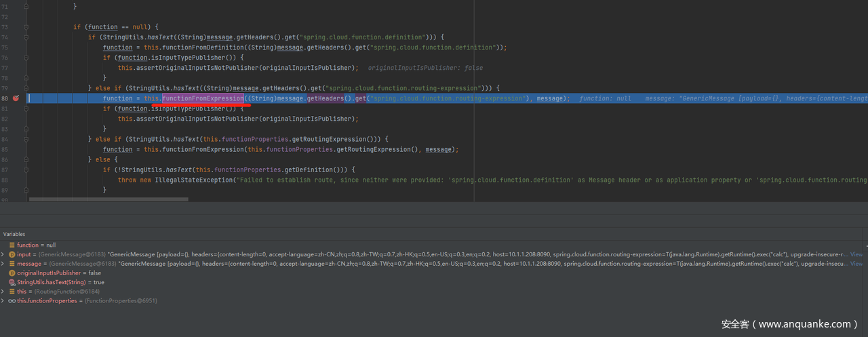Click the message variable field icon
The height and width of the screenshot is (337, 868).
[12, 264]
